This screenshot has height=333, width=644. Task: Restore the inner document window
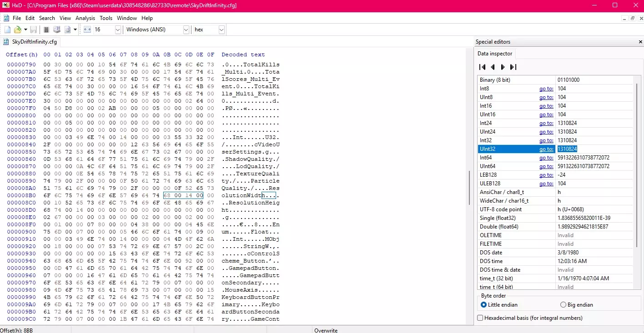pyautogui.click(x=633, y=18)
